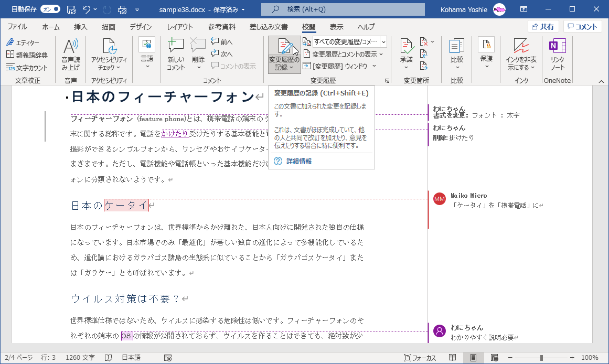Switch to フォーカス focus mode

(x=420, y=358)
